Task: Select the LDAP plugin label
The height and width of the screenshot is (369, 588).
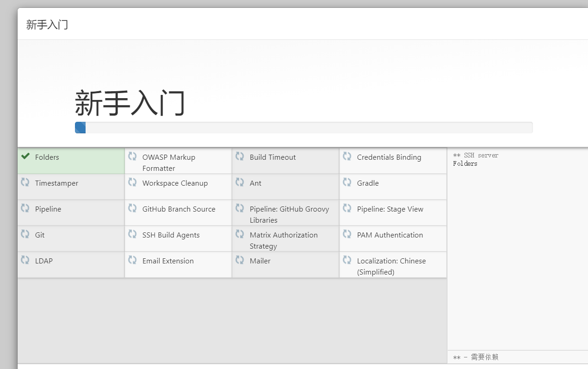Action: 44,261
